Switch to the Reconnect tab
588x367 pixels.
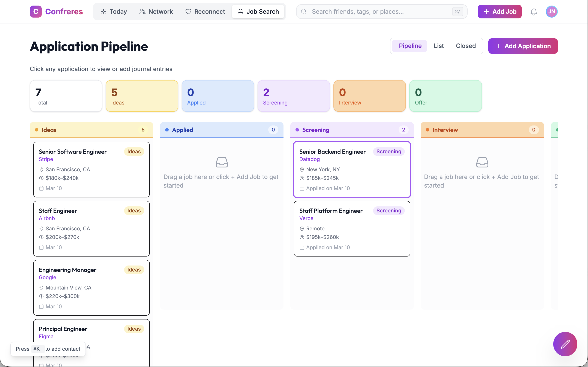(205, 11)
